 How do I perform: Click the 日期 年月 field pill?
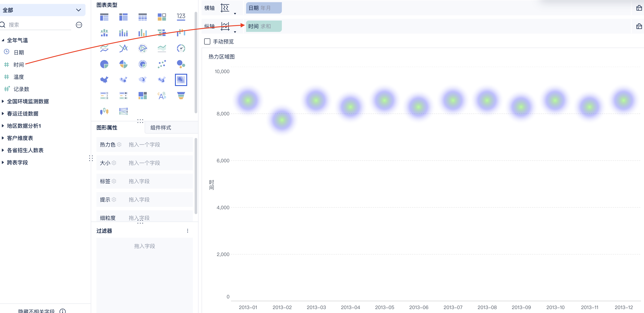point(263,8)
